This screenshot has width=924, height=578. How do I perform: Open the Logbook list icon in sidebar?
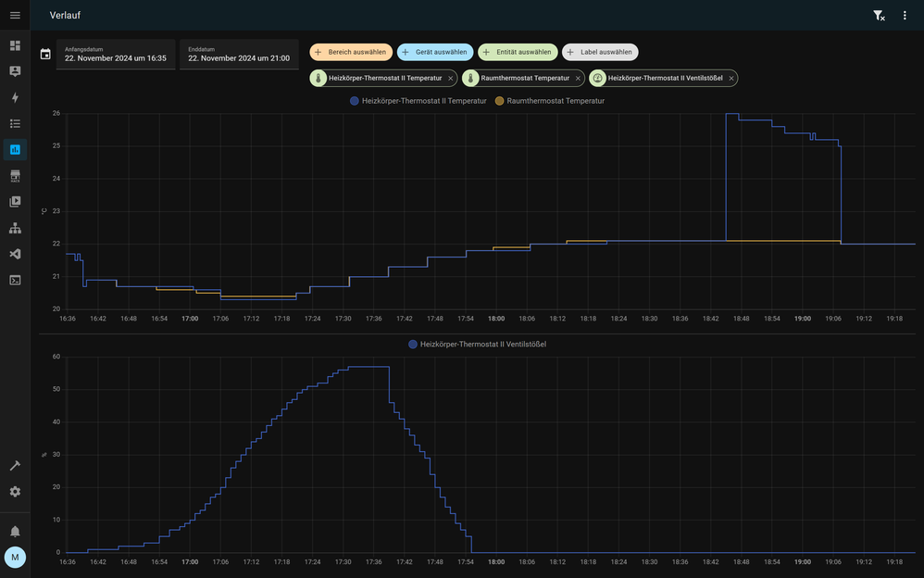(x=15, y=123)
